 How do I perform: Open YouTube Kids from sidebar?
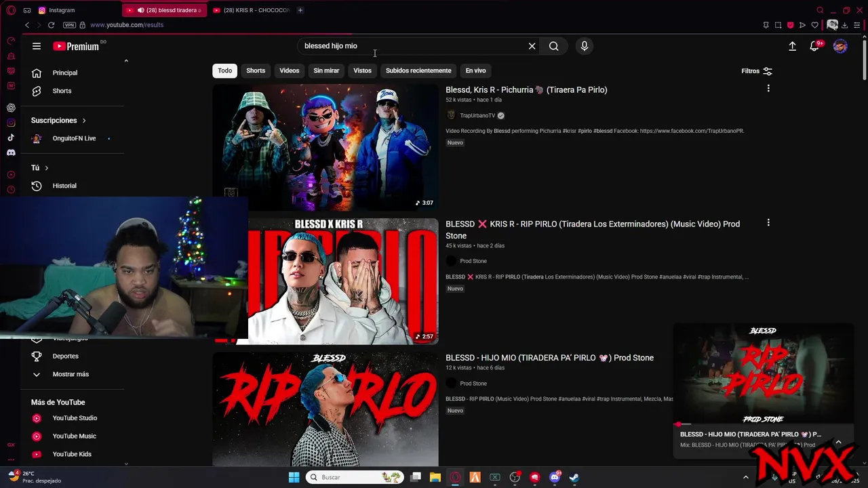(72, 454)
